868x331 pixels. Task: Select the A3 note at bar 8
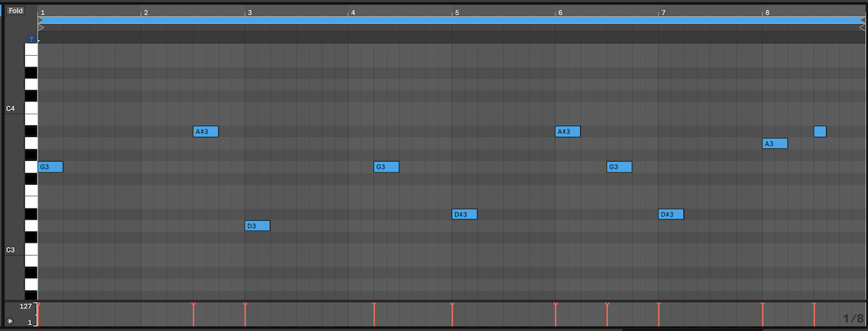[775, 143]
